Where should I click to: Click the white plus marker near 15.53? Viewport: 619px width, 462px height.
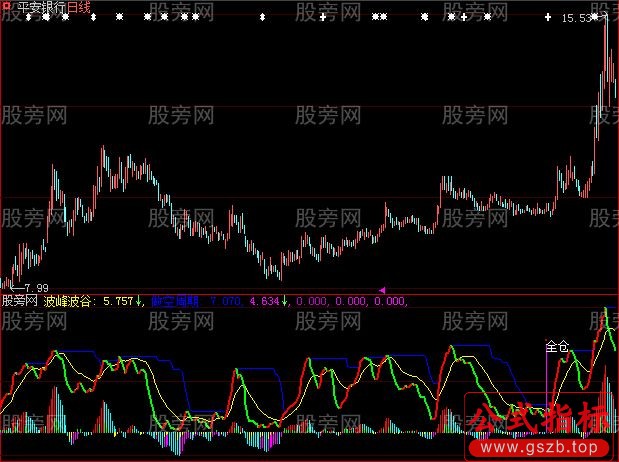[548, 18]
